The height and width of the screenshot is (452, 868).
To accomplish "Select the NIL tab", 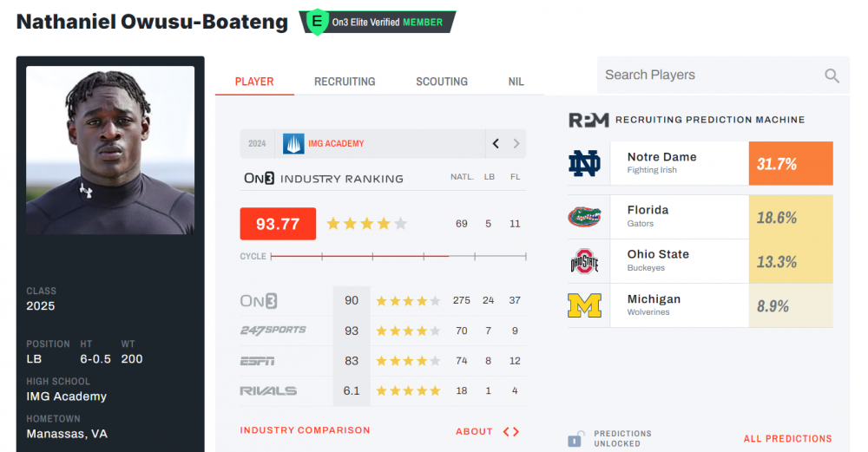I will [516, 82].
